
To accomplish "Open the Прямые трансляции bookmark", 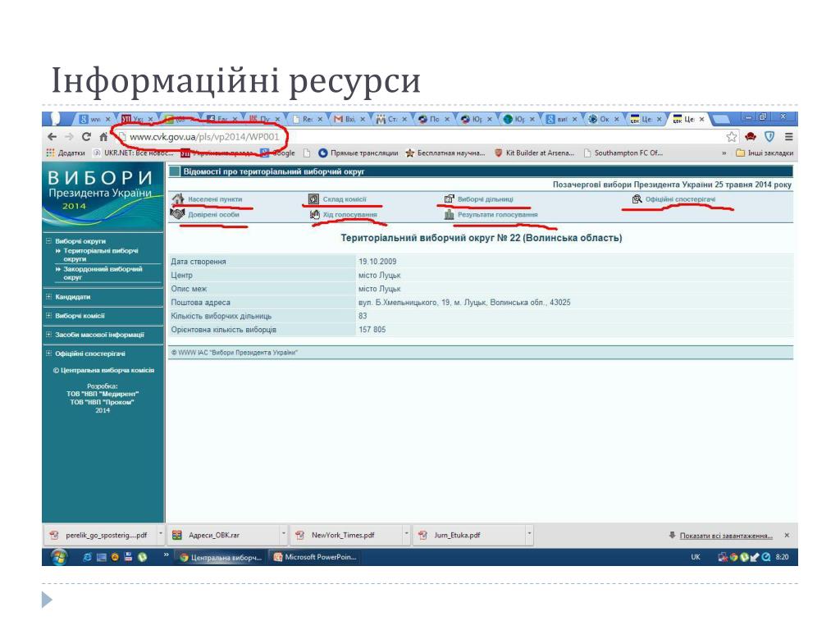I will 358,153.
